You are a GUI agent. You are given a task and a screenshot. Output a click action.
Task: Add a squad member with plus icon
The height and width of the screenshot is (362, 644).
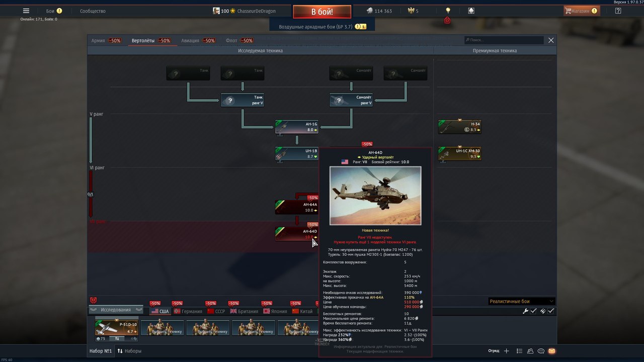506,351
